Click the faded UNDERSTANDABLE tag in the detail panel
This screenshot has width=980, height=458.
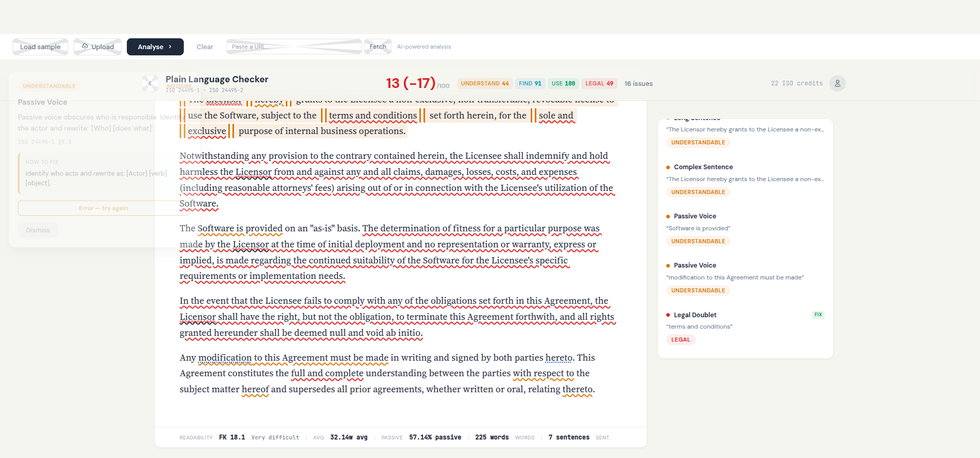[49, 86]
